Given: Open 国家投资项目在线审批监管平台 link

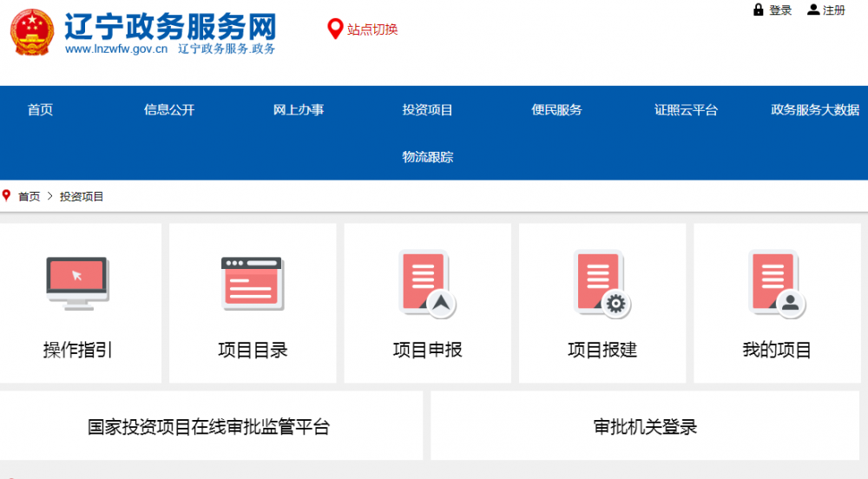Looking at the screenshot, I should tap(209, 427).
